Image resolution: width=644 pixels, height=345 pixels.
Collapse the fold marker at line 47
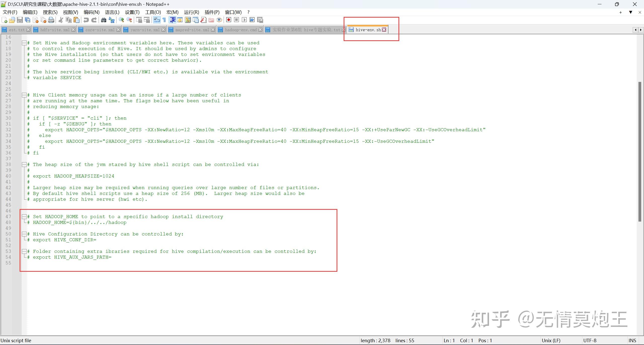24,217
